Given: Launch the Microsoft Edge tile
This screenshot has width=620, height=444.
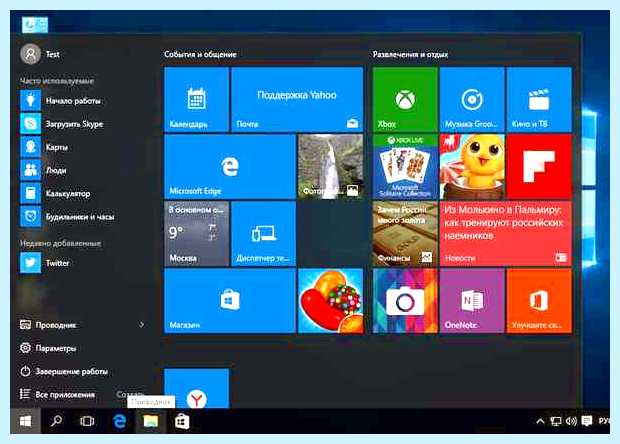Looking at the screenshot, I should click(230, 166).
